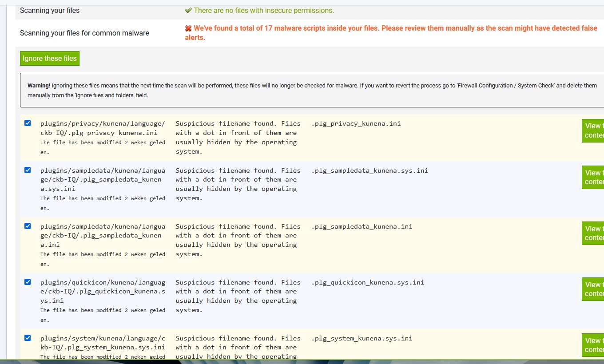Click 'Suspicious filename found' description in quickicon row
Screen dimensions: 604x364
[x=238, y=296]
